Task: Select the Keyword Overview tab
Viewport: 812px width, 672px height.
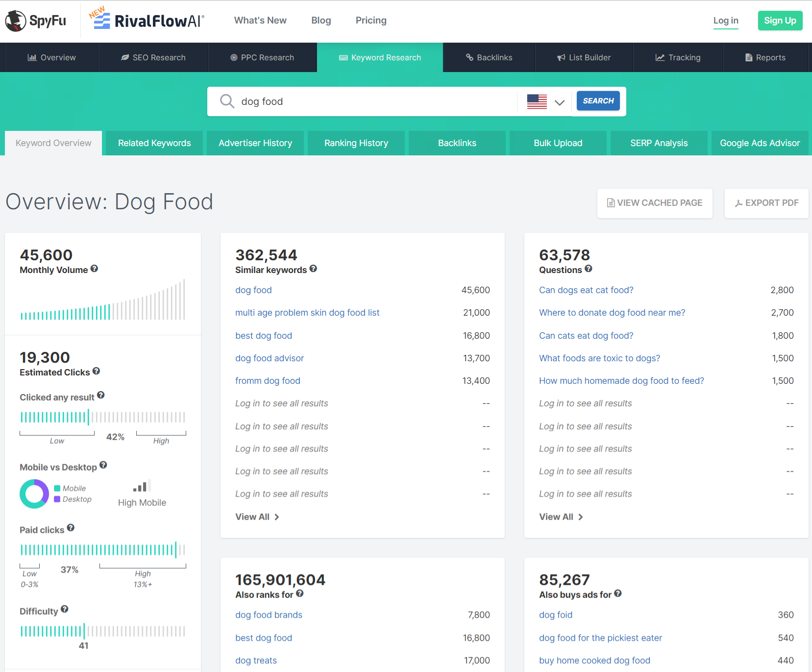Action: click(x=53, y=143)
